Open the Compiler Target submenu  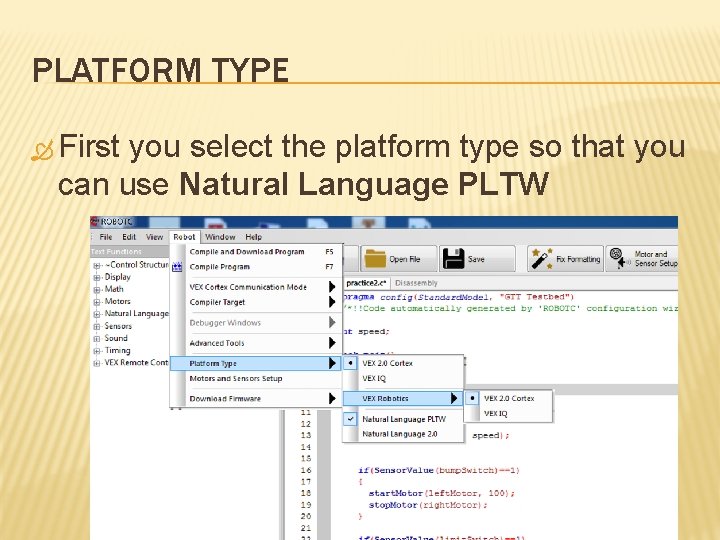pos(256,302)
